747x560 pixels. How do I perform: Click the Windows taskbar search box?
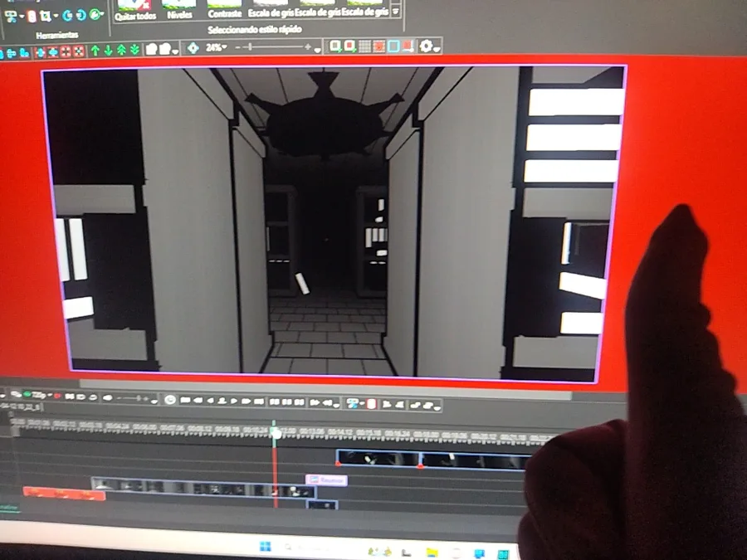tap(310, 548)
